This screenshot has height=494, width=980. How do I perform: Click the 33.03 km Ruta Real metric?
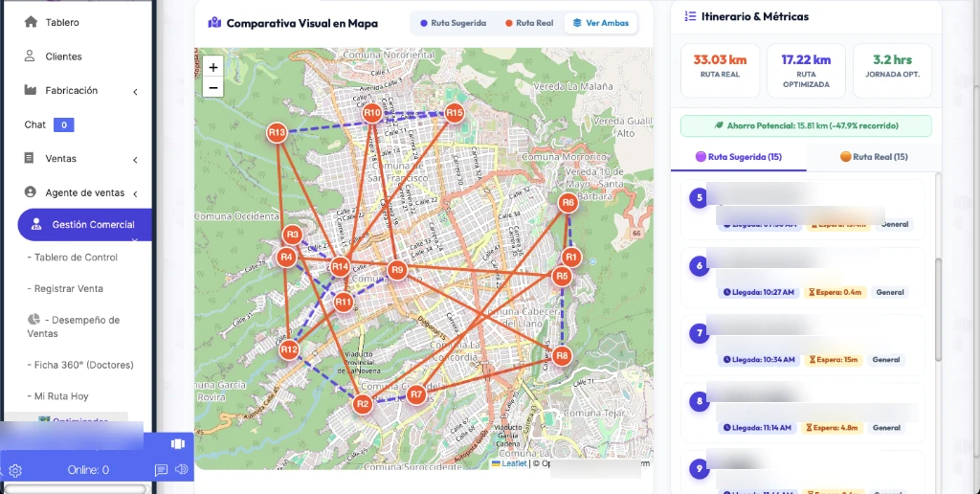(720, 71)
